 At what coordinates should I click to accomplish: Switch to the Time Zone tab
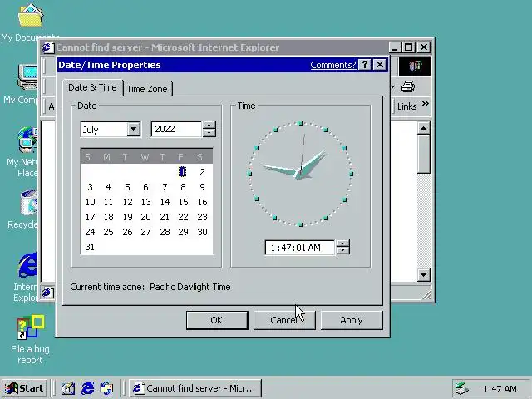[x=147, y=89]
